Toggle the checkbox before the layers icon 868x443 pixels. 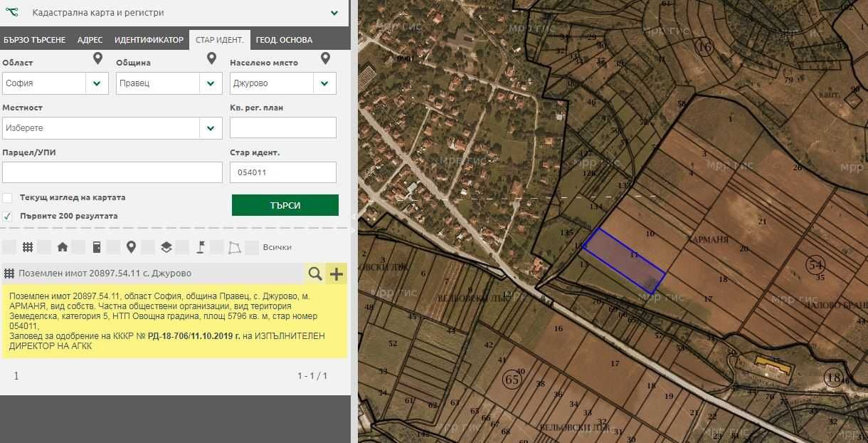pos(148,247)
